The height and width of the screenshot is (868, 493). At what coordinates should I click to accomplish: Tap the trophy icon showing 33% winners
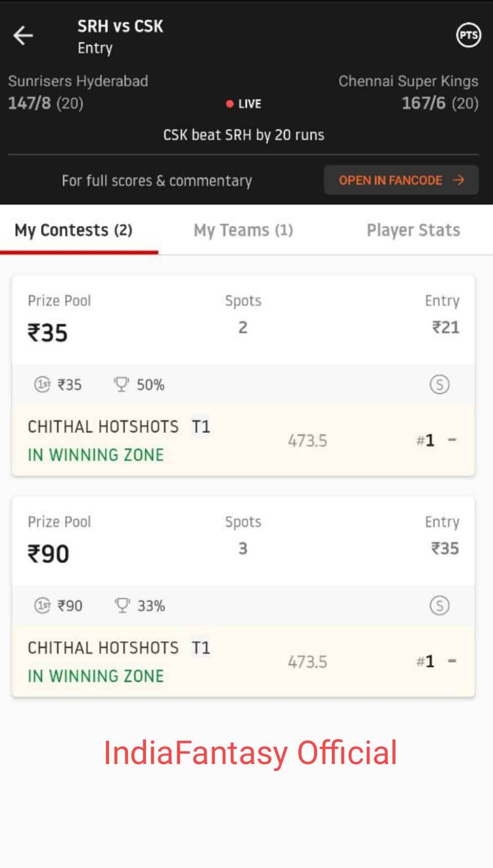122,605
